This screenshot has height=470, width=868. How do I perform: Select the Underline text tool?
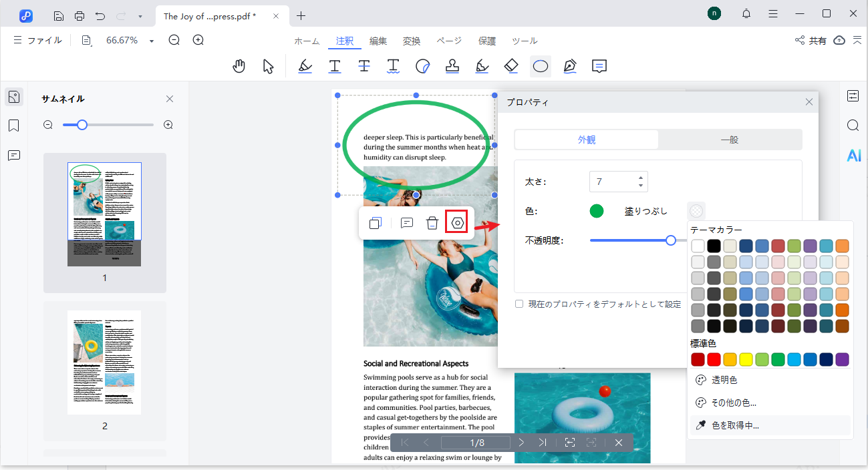[x=335, y=66]
